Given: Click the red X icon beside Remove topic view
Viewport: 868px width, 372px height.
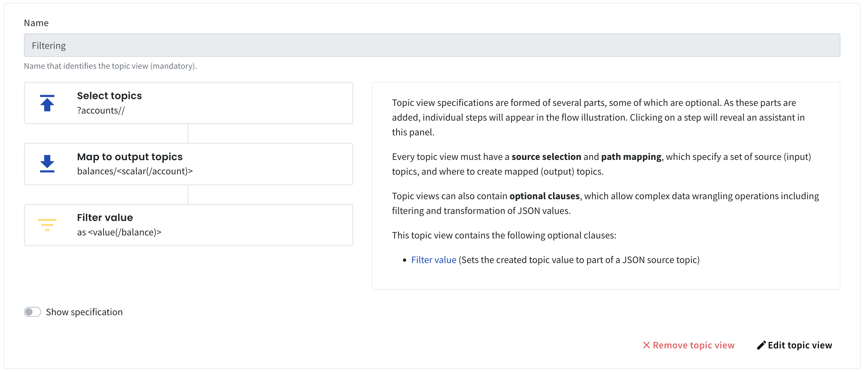Looking at the screenshot, I should tap(646, 345).
